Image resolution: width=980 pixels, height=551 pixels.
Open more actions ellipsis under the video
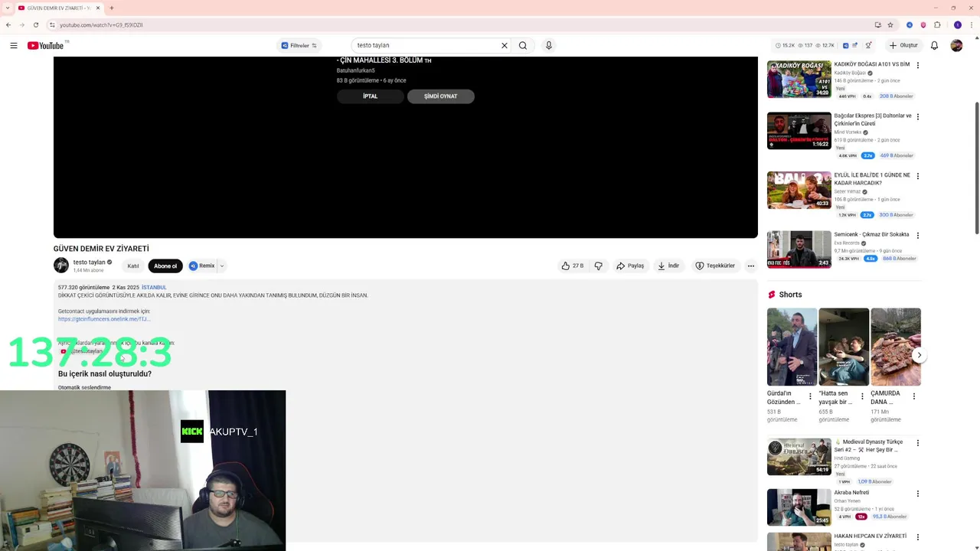pyautogui.click(x=751, y=266)
